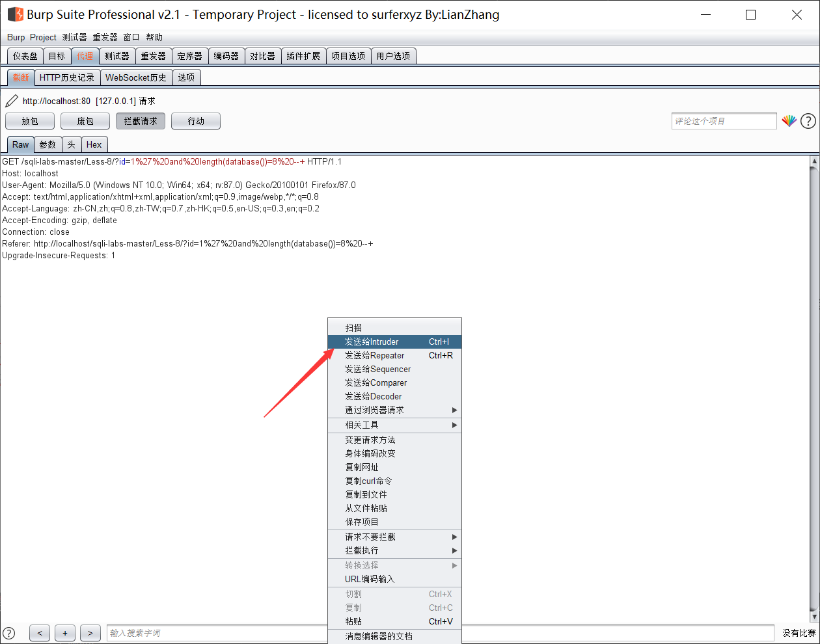The width and height of the screenshot is (820, 644).
Task: Click 复制到文件 in context menu
Action: coord(394,494)
